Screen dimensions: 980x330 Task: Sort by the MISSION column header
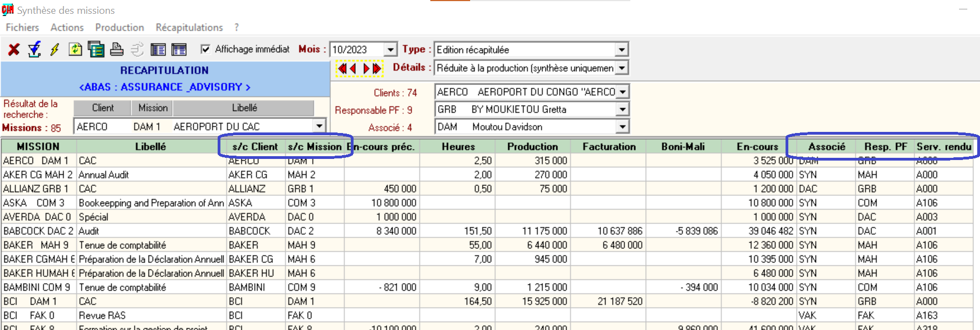38,146
